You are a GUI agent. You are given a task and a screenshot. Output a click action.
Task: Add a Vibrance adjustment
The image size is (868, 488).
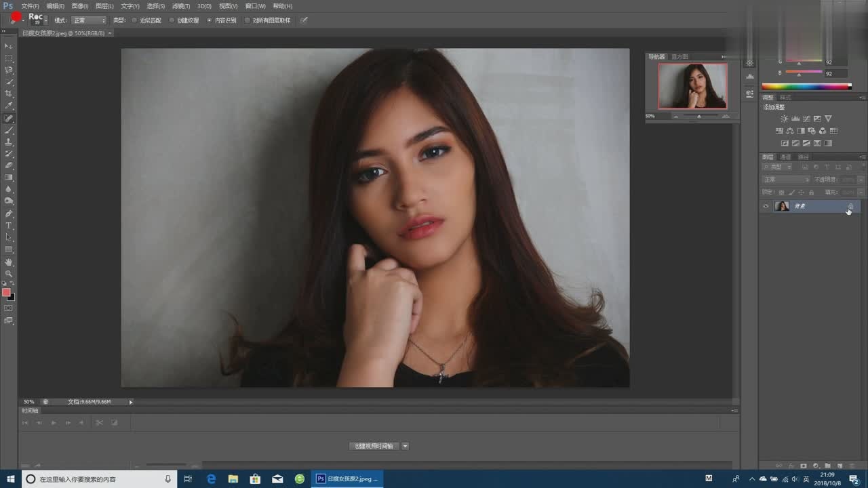[x=828, y=119]
